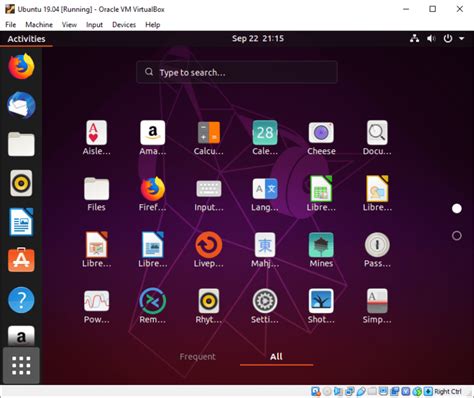474x398 pixels.
Task: Go to first app page indicator
Action: [x=457, y=209]
